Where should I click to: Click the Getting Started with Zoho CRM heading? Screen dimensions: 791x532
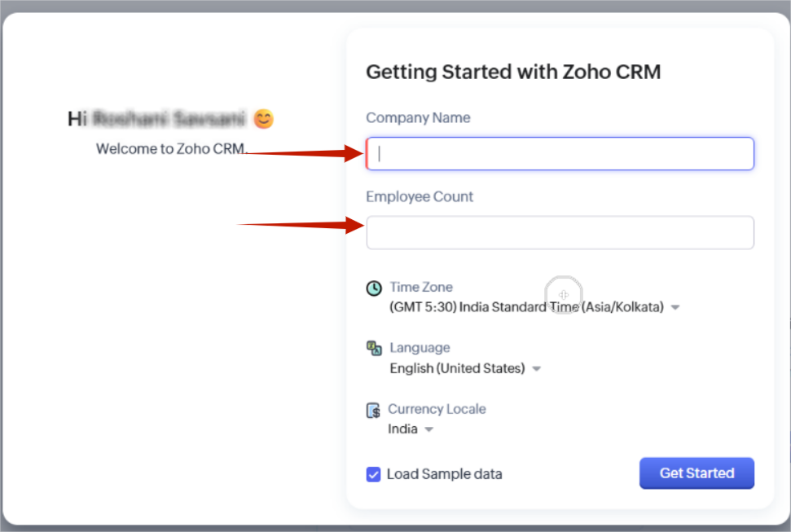click(513, 72)
